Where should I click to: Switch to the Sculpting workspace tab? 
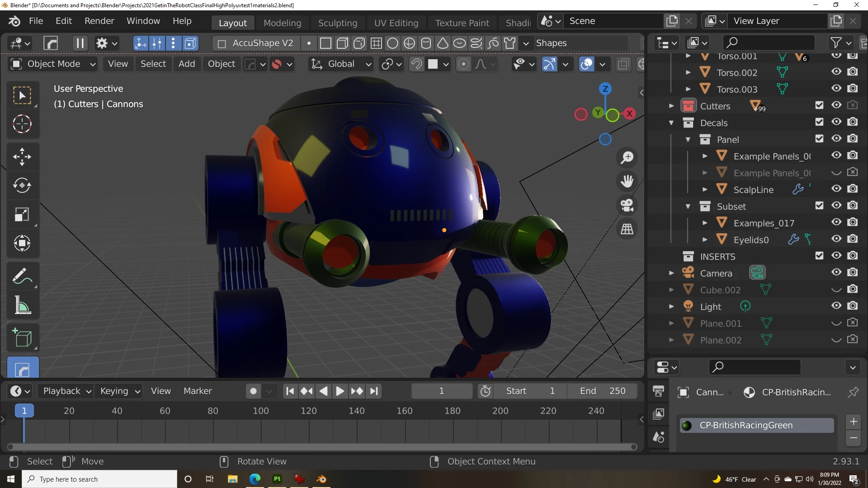coord(337,23)
